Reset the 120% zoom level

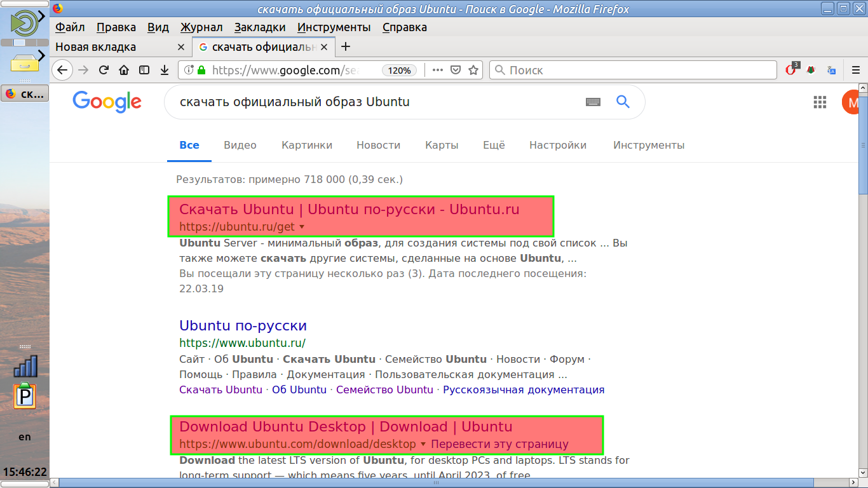(400, 71)
